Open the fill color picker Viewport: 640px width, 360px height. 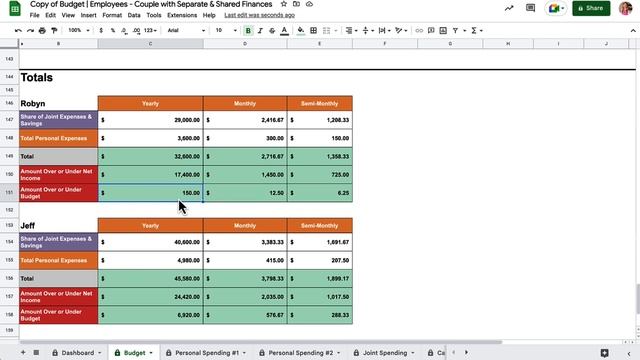(x=301, y=31)
